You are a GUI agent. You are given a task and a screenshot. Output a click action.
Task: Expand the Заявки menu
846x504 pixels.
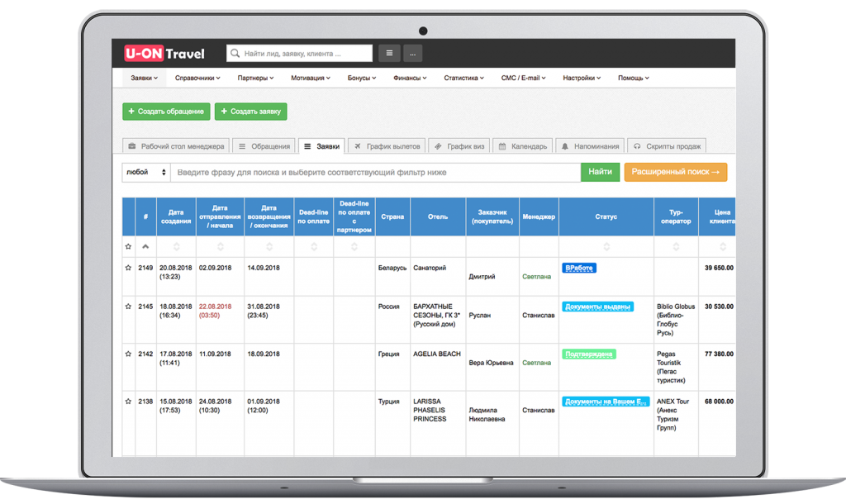pos(144,78)
